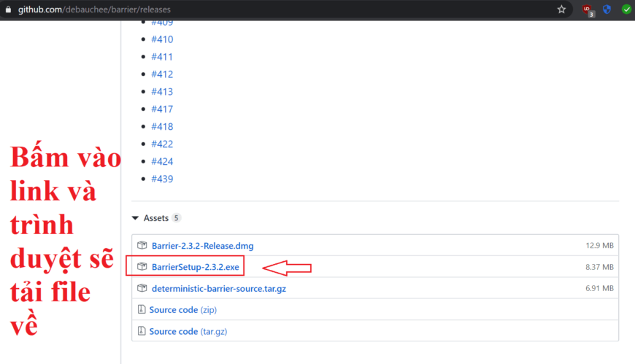Click package icon beside Barrier-2.3.2-Release.dmg
The image size is (635, 364).
click(142, 246)
